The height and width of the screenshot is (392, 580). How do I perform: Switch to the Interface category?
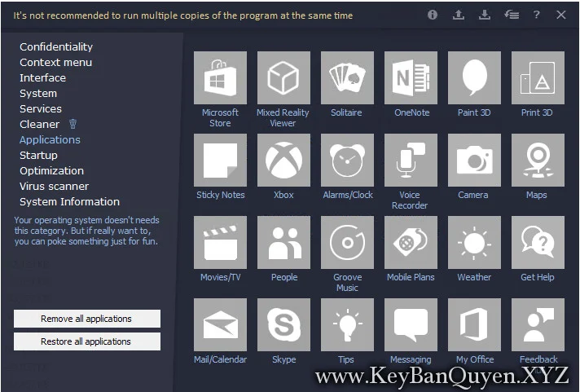click(x=42, y=77)
